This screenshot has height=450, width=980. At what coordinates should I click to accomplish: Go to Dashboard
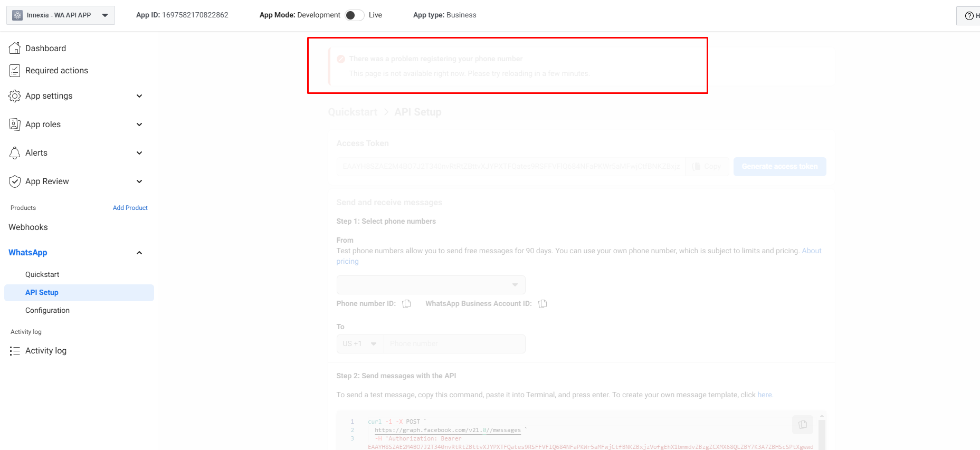click(46, 49)
